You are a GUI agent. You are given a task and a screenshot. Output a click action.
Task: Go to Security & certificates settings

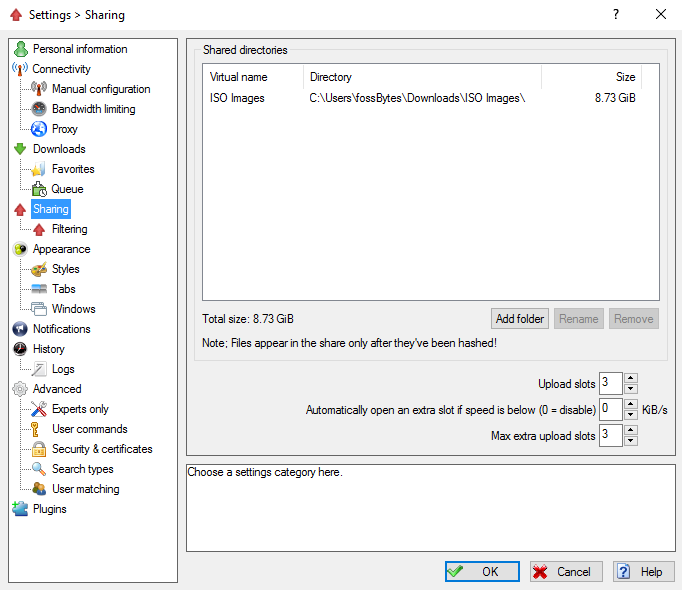[102, 449]
